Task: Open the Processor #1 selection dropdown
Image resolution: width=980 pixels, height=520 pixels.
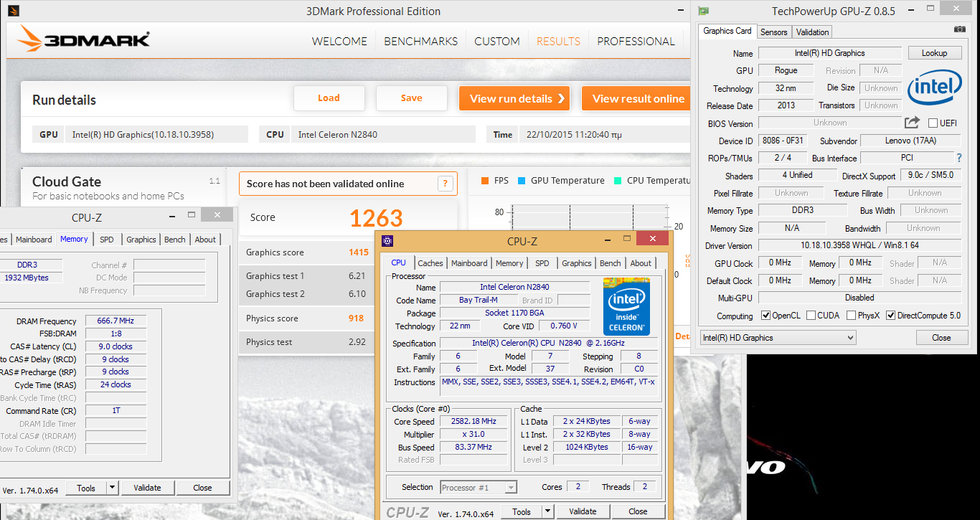Action: coord(479,488)
